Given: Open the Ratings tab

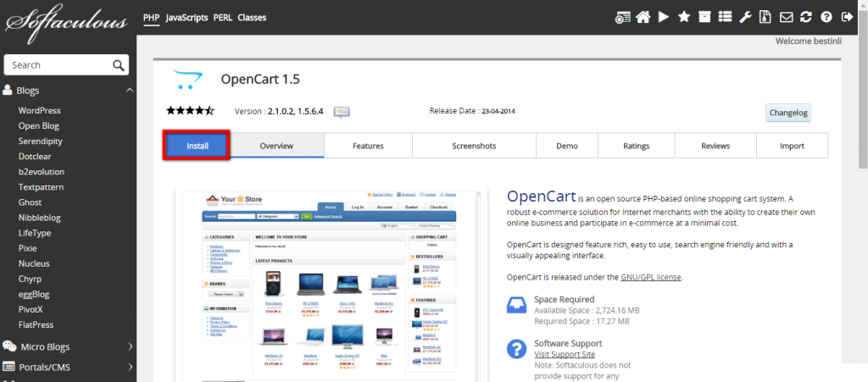Looking at the screenshot, I should tap(636, 146).
